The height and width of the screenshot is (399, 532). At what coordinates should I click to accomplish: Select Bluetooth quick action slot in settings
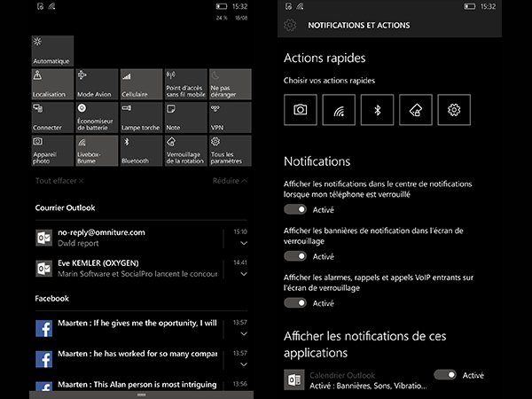click(378, 110)
